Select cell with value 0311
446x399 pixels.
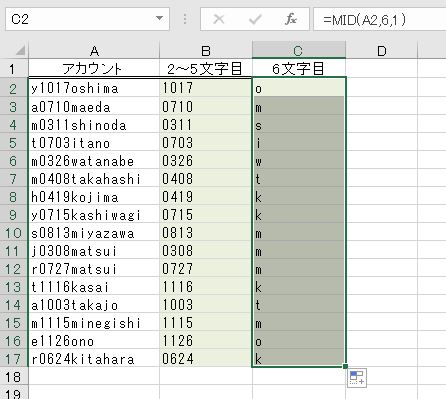206,125
